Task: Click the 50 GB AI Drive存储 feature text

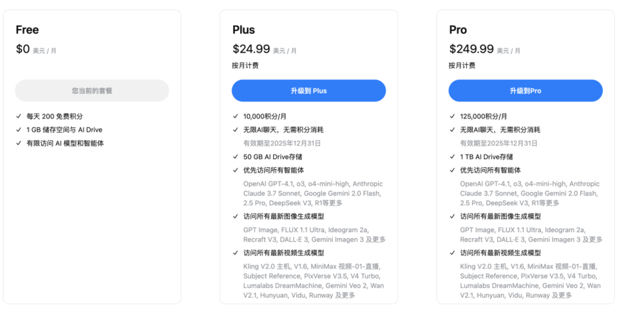Action: pos(272,157)
